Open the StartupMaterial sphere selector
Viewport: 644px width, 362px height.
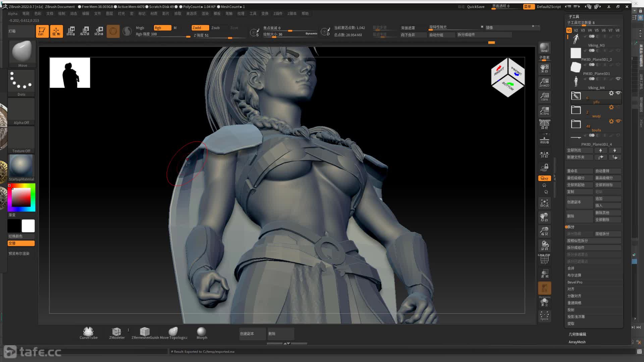(x=21, y=168)
